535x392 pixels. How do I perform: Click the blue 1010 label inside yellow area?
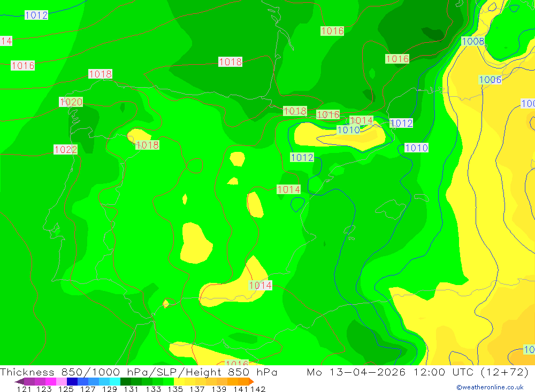coord(348,129)
